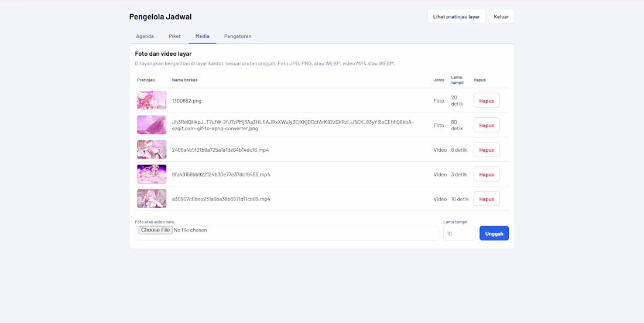Click the "3 detik" duration value
The height and width of the screenshot is (323, 644).
pyautogui.click(x=459, y=175)
